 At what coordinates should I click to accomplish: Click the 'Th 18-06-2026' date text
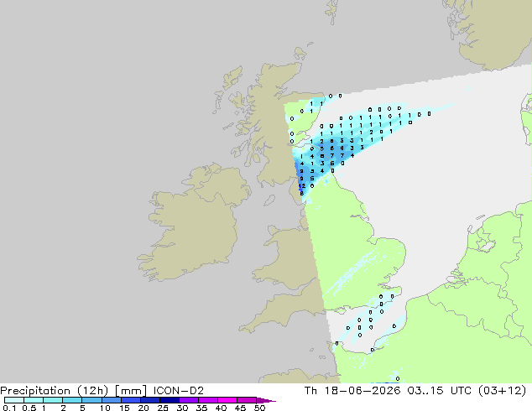352,391
